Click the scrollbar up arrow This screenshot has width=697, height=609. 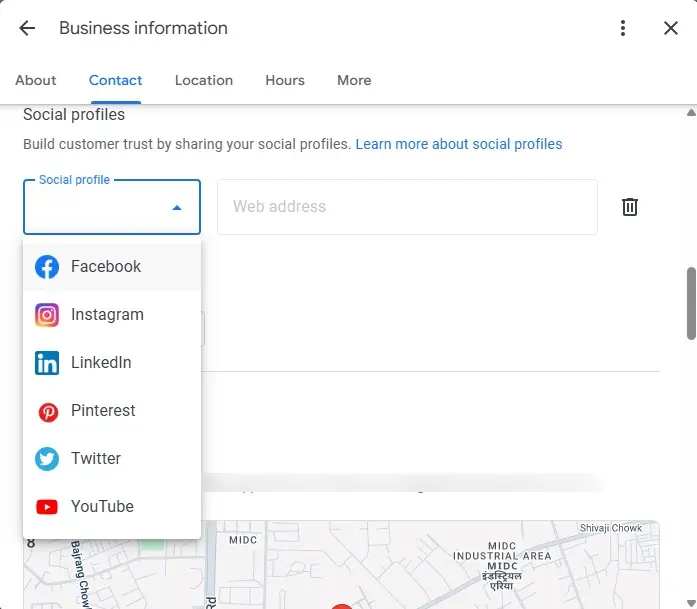(x=691, y=113)
